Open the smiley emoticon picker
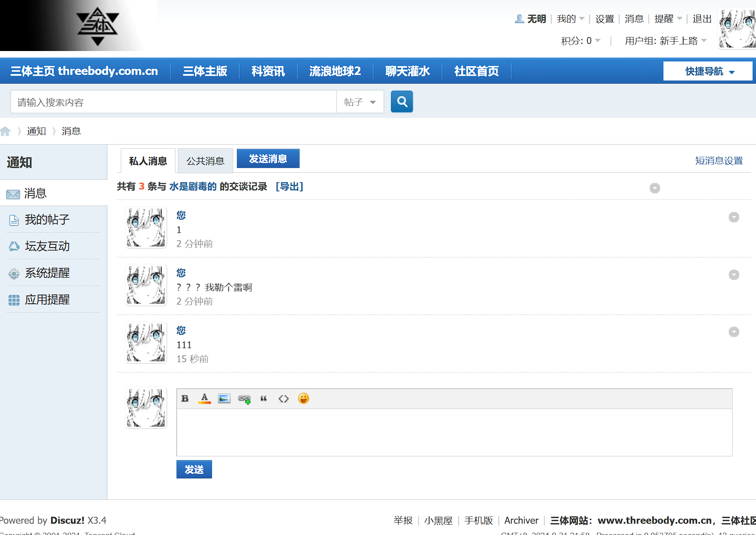Screen dimensions: 756x535 (303, 398)
